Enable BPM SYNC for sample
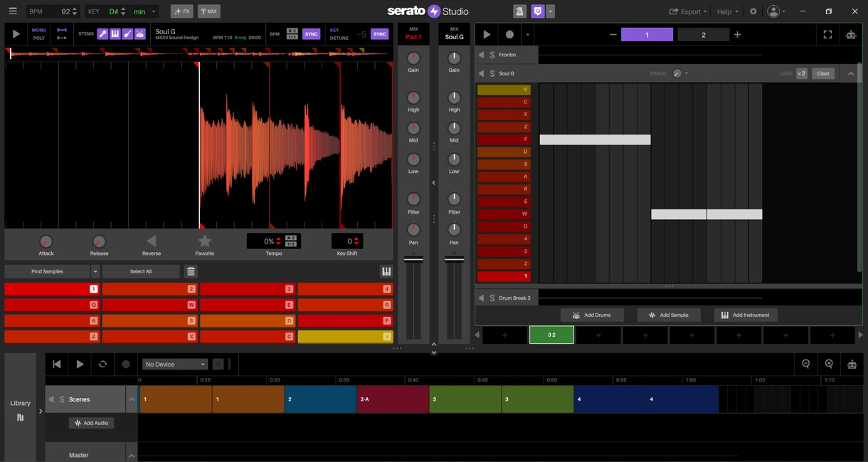868x462 pixels. pos(312,33)
